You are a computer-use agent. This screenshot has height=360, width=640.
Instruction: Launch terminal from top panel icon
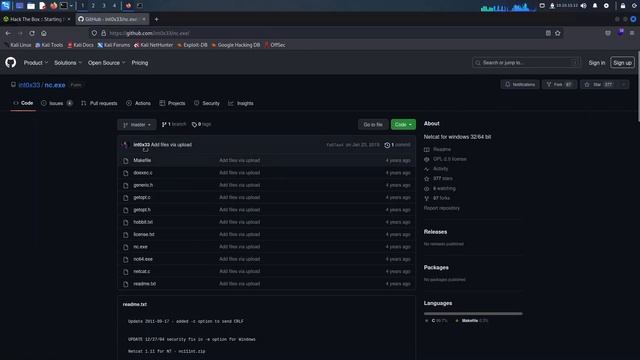pos(64,6)
